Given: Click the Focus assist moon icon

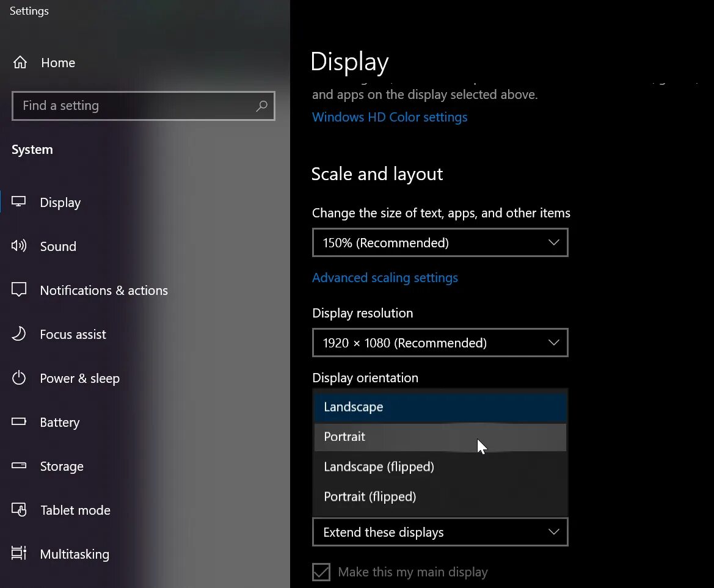Looking at the screenshot, I should 19,333.
